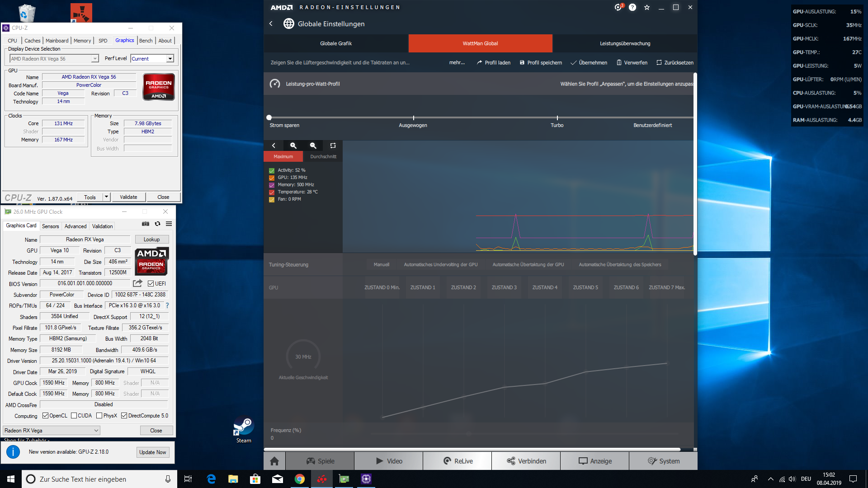The width and height of the screenshot is (868, 488).
Task: Open Radeon notifications icon with badge
Action: pos(618,7)
